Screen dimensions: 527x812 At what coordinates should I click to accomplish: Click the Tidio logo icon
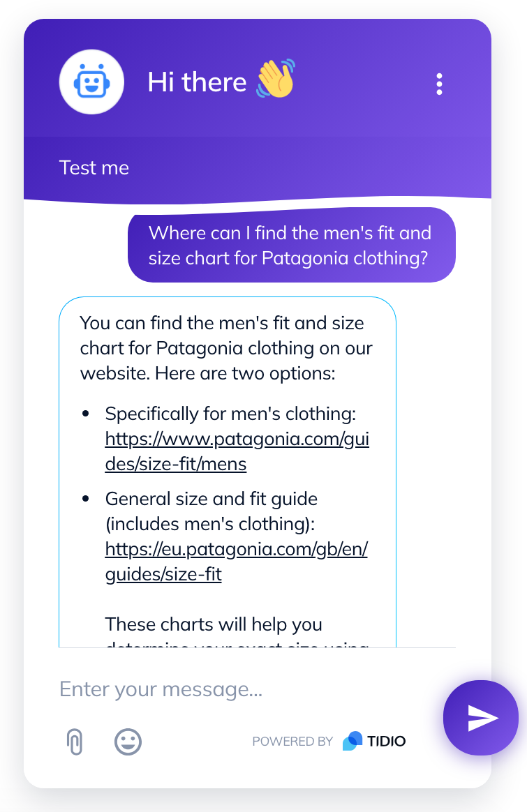(352, 741)
